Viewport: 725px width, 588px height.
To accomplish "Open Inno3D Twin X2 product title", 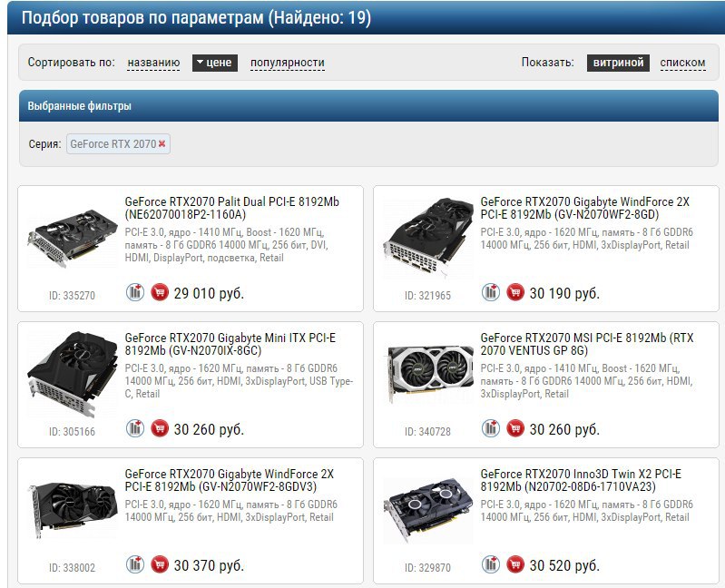I will (581, 480).
